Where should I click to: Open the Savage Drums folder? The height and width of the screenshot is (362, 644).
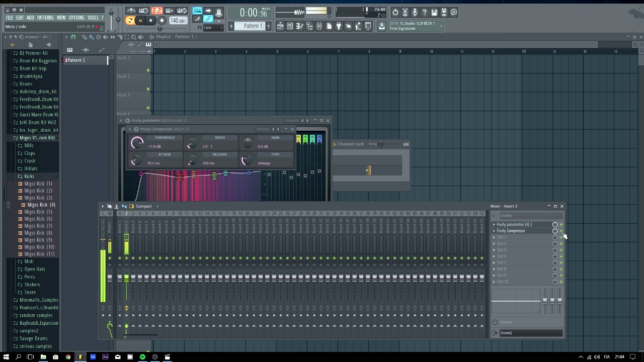click(x=33, y=338)
